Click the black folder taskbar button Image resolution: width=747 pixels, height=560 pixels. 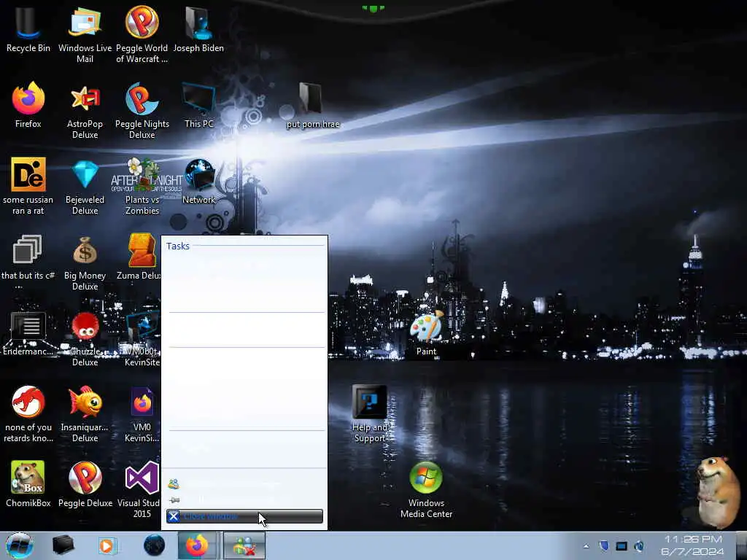63,545
